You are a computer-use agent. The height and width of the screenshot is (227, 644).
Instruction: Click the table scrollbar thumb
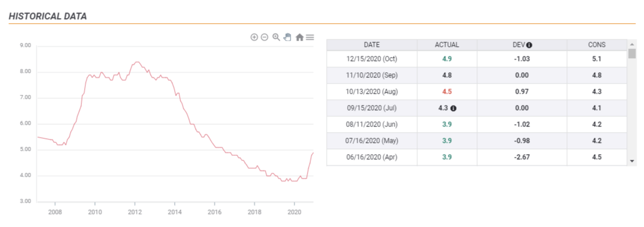pos(632,54)
